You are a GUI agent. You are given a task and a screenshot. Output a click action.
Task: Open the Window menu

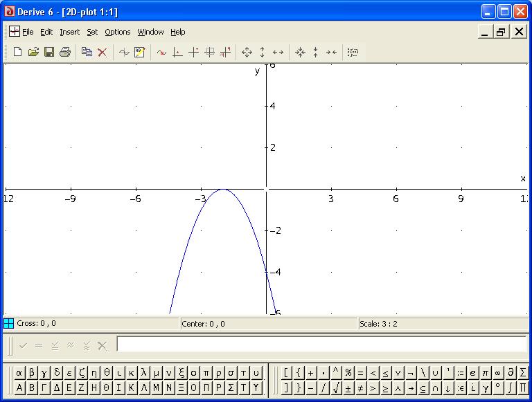pos(150,32)
